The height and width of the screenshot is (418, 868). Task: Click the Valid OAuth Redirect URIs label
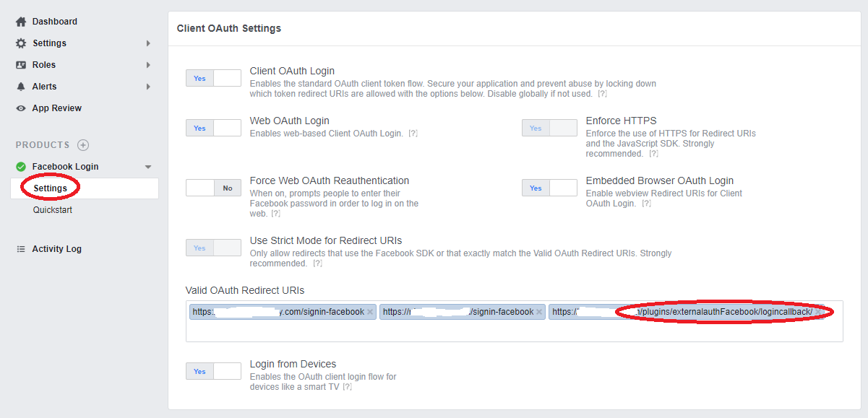coord(245,290)
